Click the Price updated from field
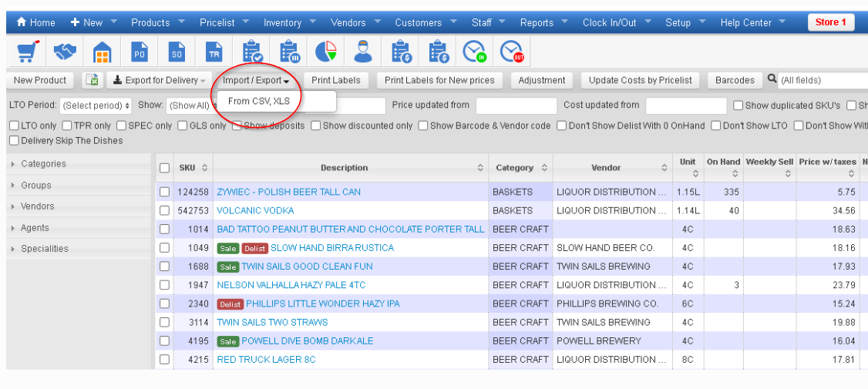 tap(516, 106)
